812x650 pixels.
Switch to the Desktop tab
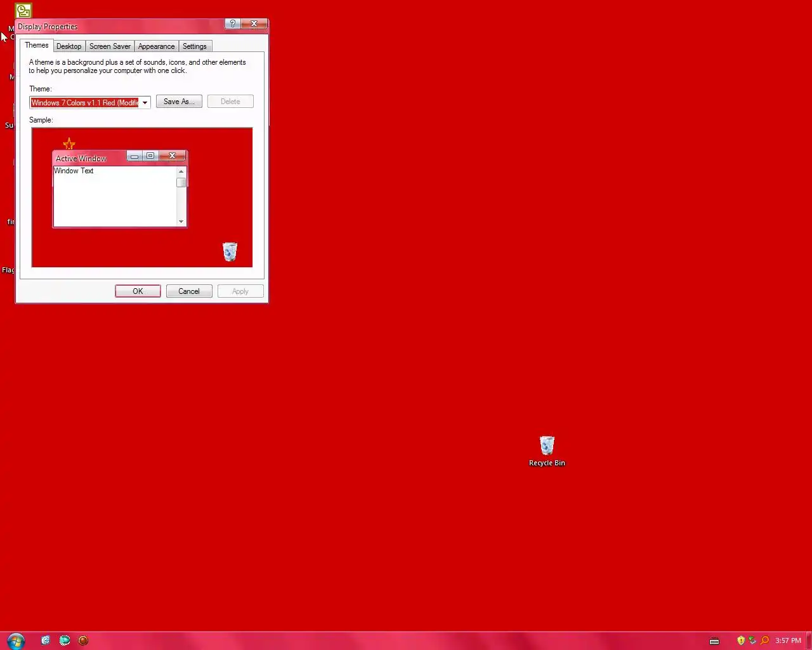point(69,46)
